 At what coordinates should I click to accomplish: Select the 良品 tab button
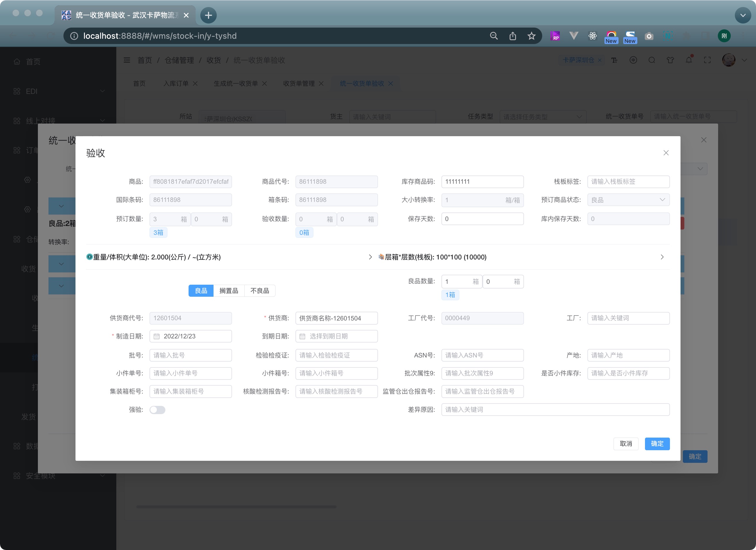pyautogui.click(x=201, y=291)
